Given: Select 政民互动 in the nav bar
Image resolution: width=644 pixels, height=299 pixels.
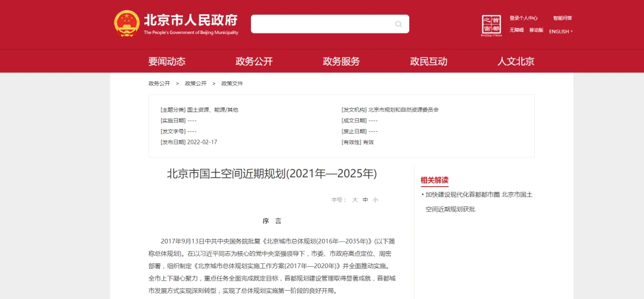Looking at the screenshot, I should 428,61.
